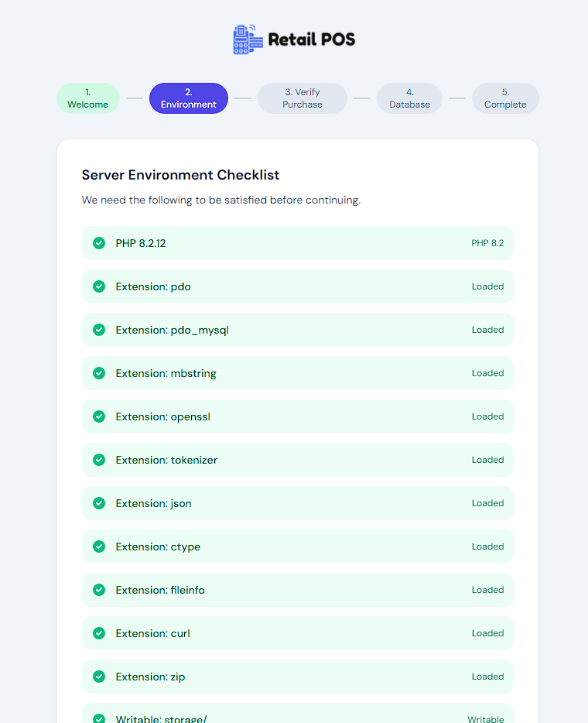Select the 2. Environment step
Viewport: 588px width, 723px height.
coord(189,98)
